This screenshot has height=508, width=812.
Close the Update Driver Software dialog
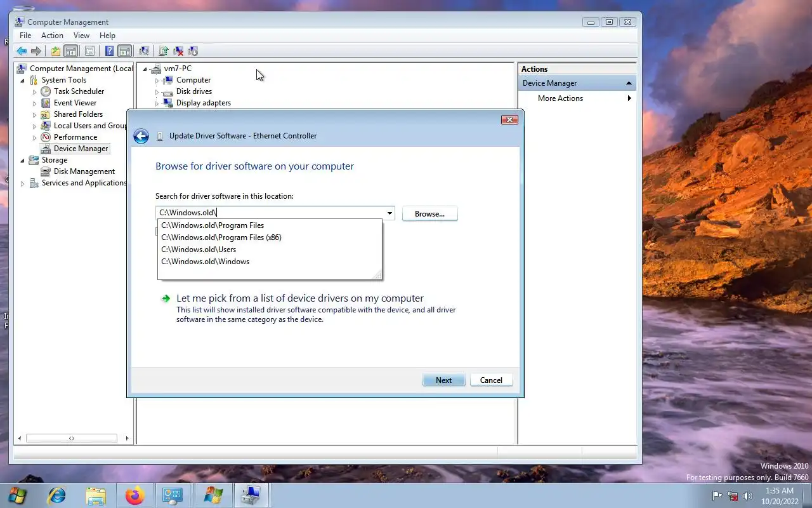point(509,119)
